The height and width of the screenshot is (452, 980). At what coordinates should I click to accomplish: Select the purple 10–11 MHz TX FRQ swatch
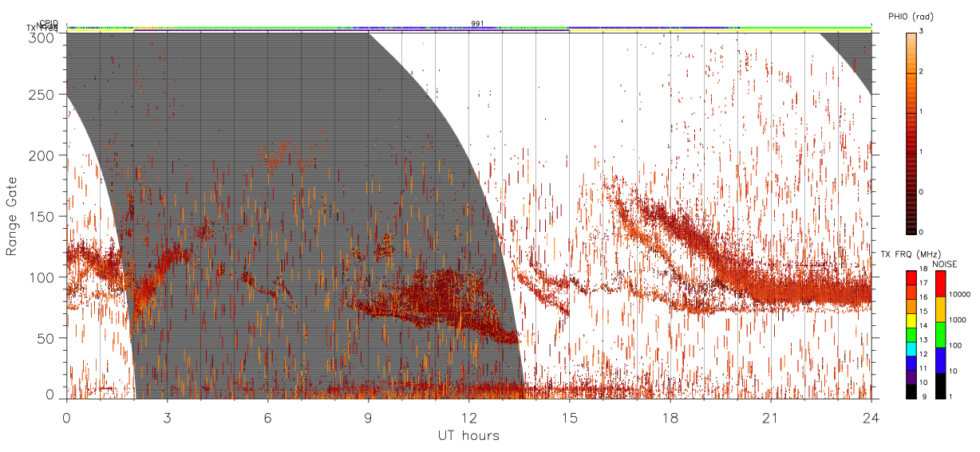coord(911,377)
